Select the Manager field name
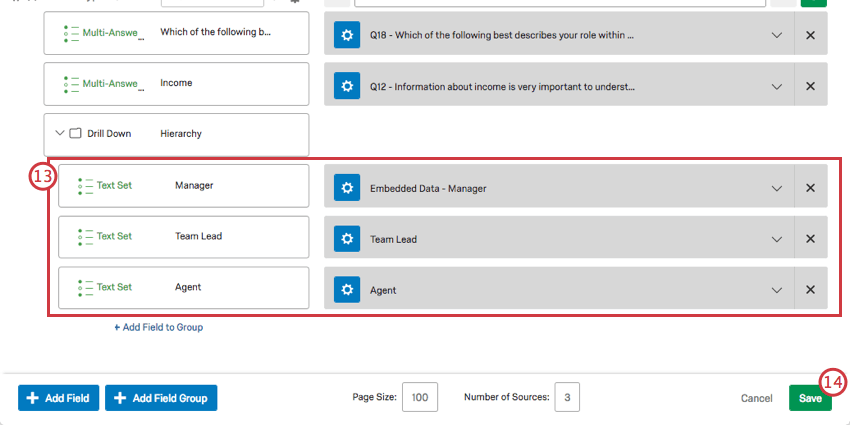The height and width of the screenshot is (425, 850). pyautogui.click(x=194, y=185)
